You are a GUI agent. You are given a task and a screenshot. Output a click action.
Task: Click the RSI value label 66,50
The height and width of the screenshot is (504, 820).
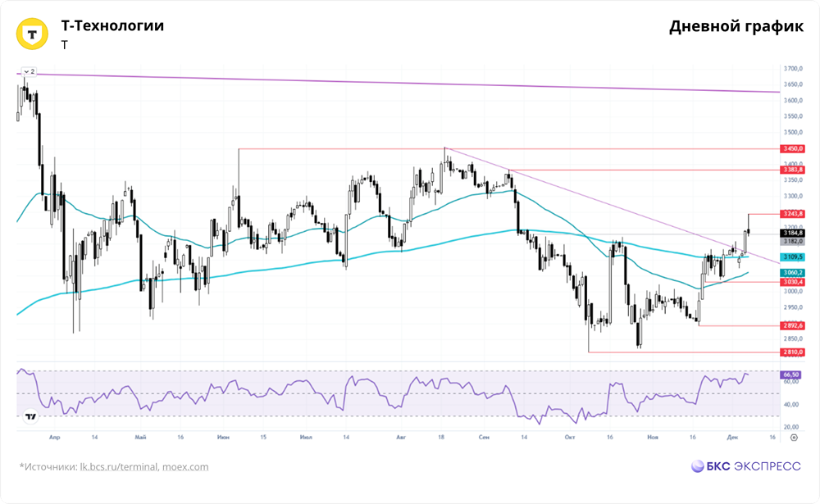791,374
